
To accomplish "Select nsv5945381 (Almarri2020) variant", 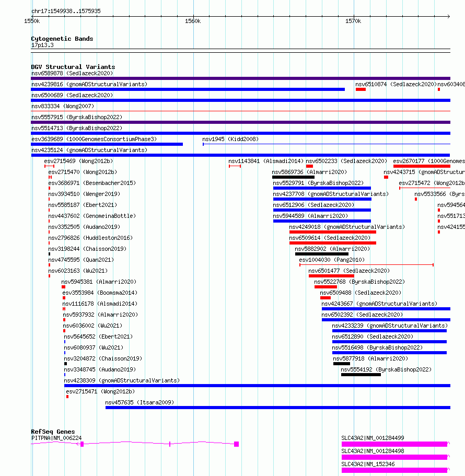I will (x=99, y=282).
